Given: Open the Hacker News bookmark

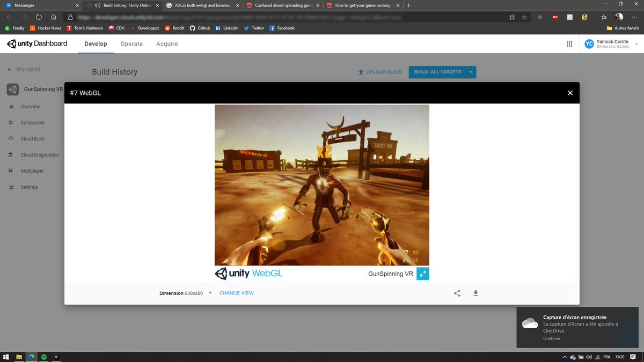Looking at the screenshot, I should pyautogui.click(x=46, y=28).
